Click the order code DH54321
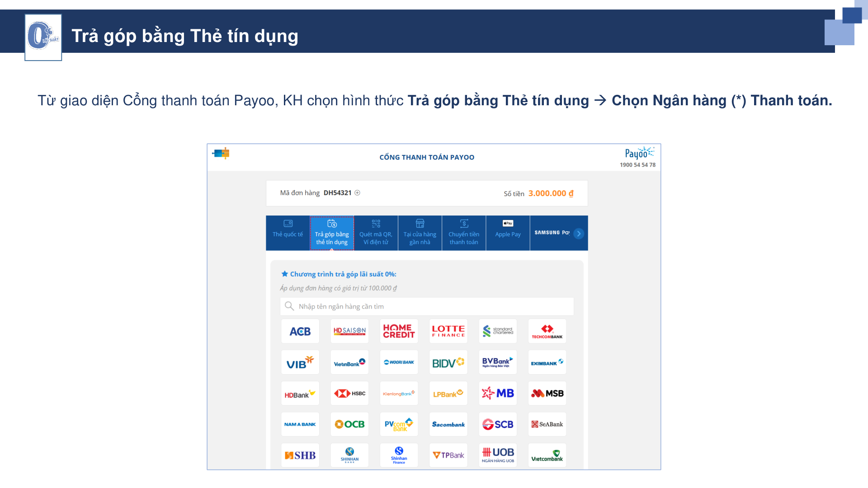 pos(337,193)
